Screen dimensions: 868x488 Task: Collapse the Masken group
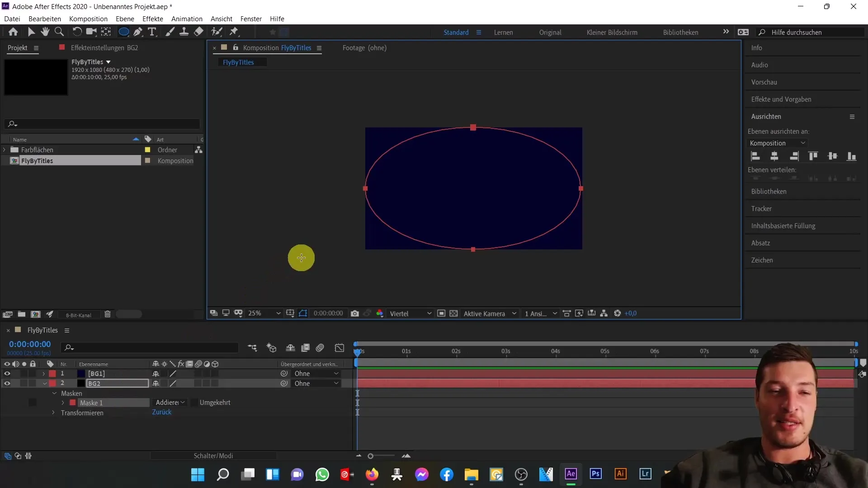pos(54,393)
